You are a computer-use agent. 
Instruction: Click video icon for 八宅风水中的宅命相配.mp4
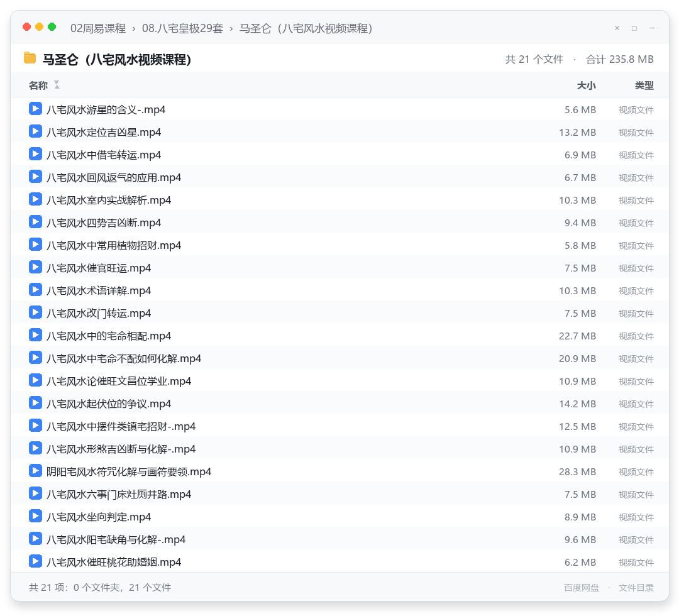[35, 335]
